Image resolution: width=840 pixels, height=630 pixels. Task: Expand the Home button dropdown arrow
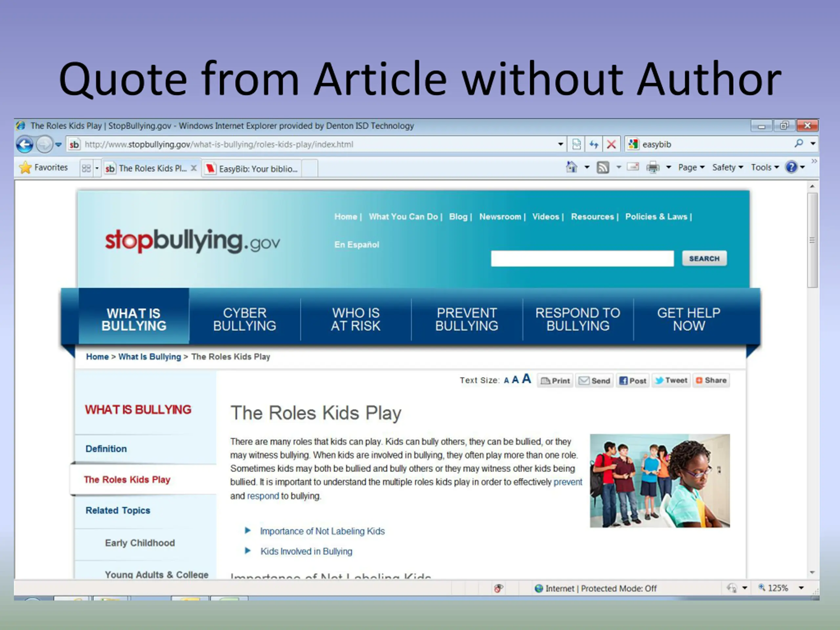[x=587, y=167]
